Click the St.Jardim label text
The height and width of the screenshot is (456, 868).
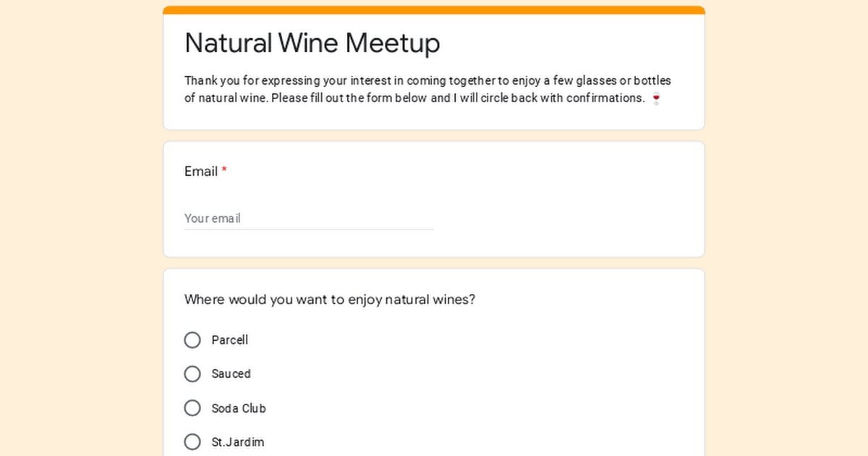(237, 442)
